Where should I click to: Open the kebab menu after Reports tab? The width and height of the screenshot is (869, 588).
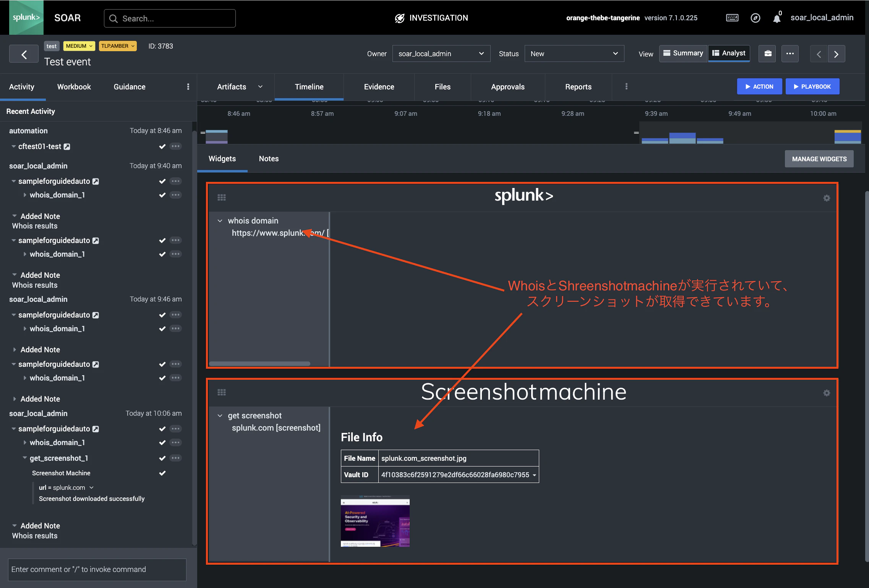click(x=626, y=87)
